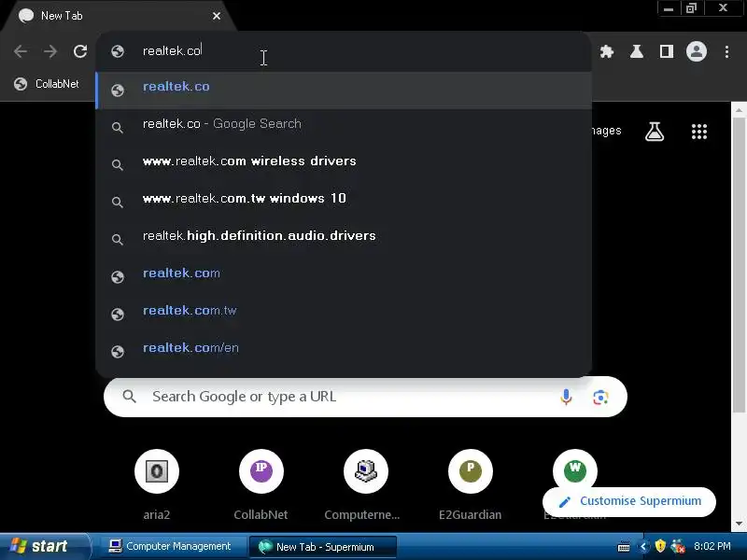Open the flask experiments icon in toolbar

point(637,51)
